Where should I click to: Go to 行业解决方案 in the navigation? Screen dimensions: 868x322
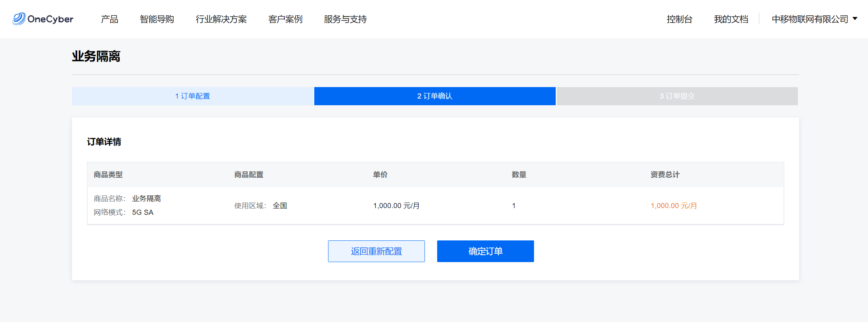(x=221, y=19)
